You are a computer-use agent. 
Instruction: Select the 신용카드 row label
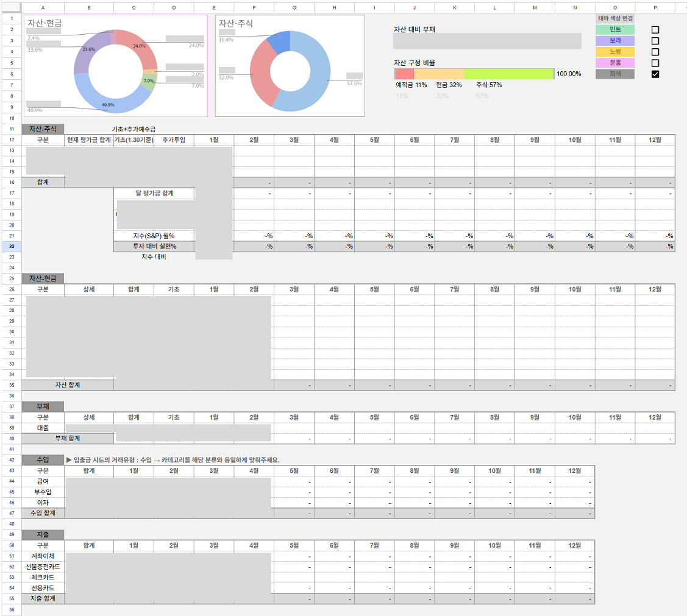43,588
